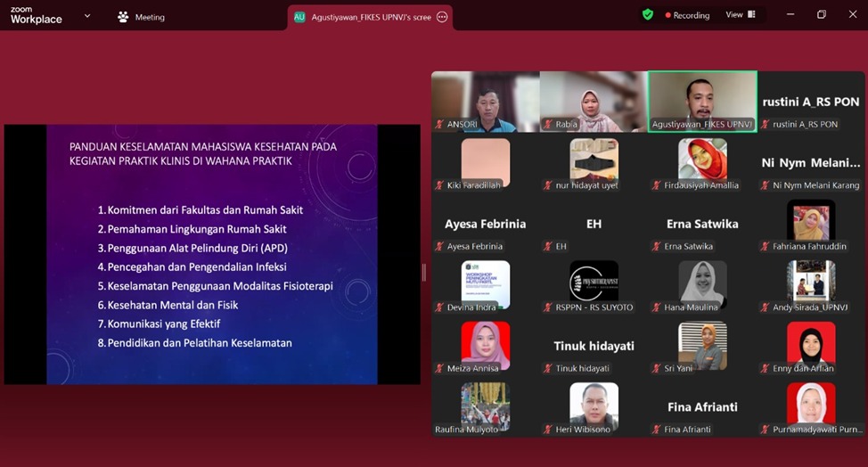The height and width of the screenshot is (467, 868).
Task: Click the muted microphone icon on ANSORI's tile
Action: click(439, 125)
